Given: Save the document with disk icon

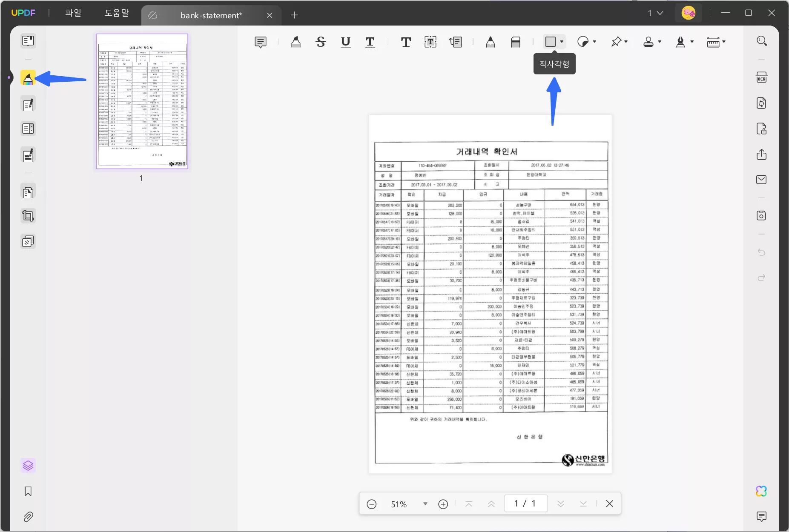Looking at the screenshot, I should pos(762,215).
